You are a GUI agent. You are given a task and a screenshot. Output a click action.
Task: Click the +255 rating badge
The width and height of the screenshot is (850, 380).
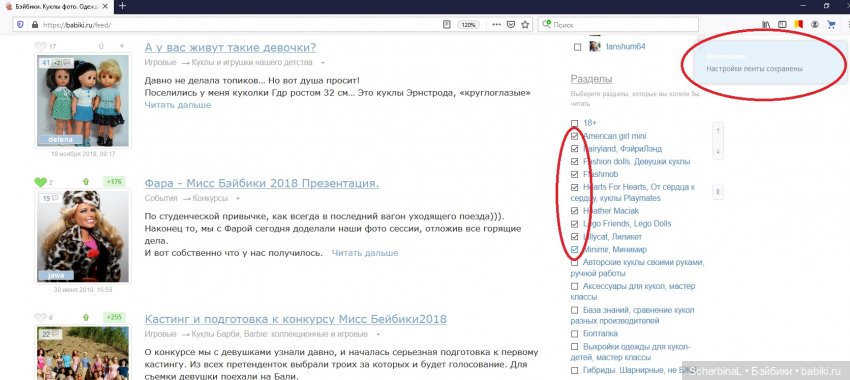tap(114, 317)
